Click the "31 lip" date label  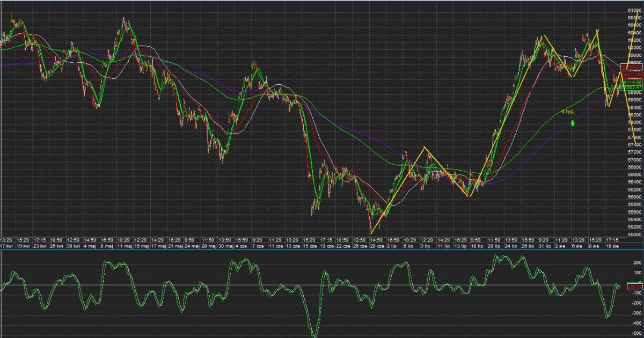[x=544, y=246]
